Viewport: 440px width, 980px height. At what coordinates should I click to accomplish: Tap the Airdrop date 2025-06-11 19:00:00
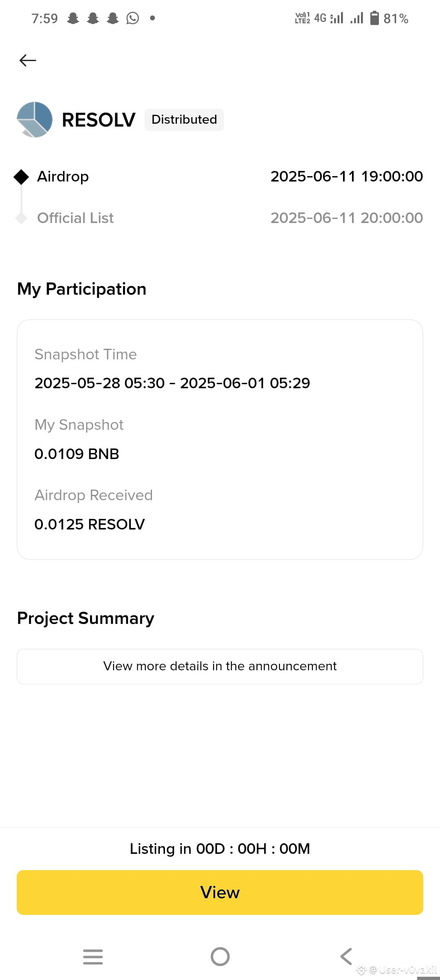point(347,176)
